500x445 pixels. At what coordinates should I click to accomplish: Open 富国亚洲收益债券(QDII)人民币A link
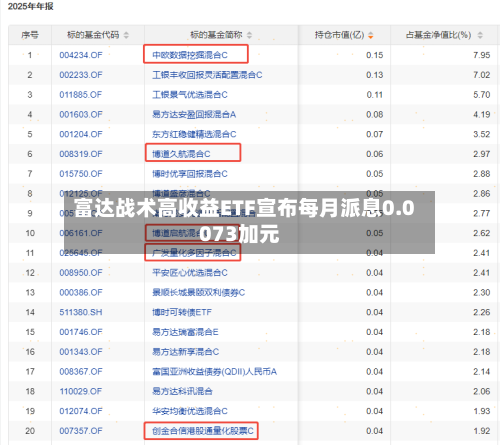[x=214, y=372]
